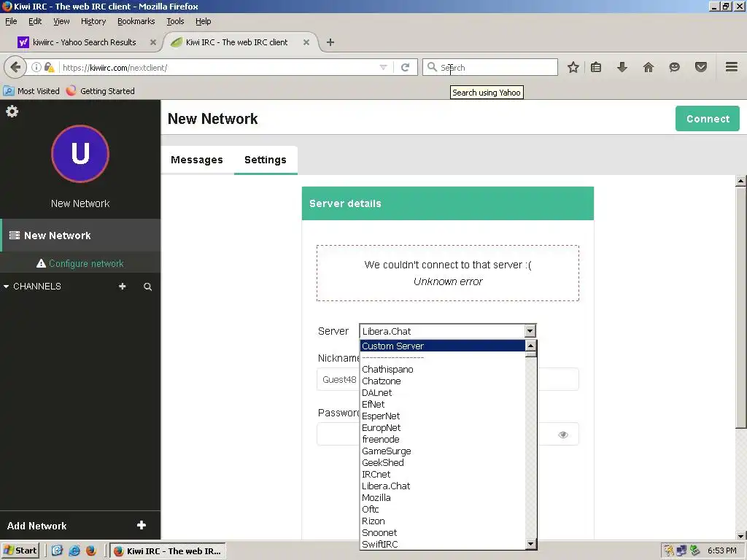Open the Pocket icon

(x=701, y=67)
